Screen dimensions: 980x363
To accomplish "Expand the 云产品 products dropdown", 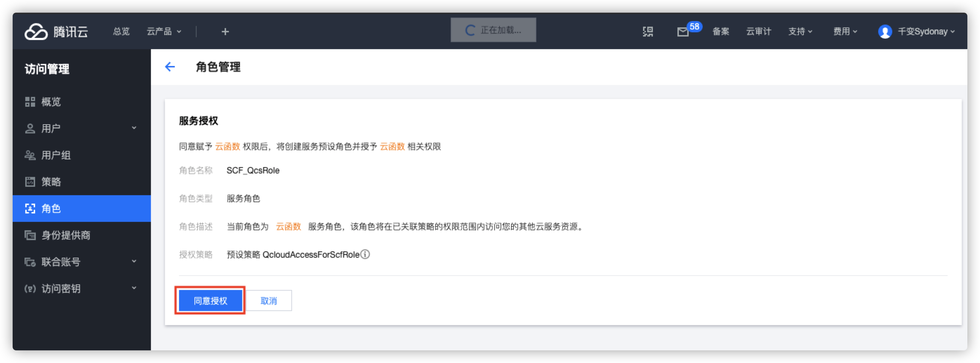I will (164, 31).
